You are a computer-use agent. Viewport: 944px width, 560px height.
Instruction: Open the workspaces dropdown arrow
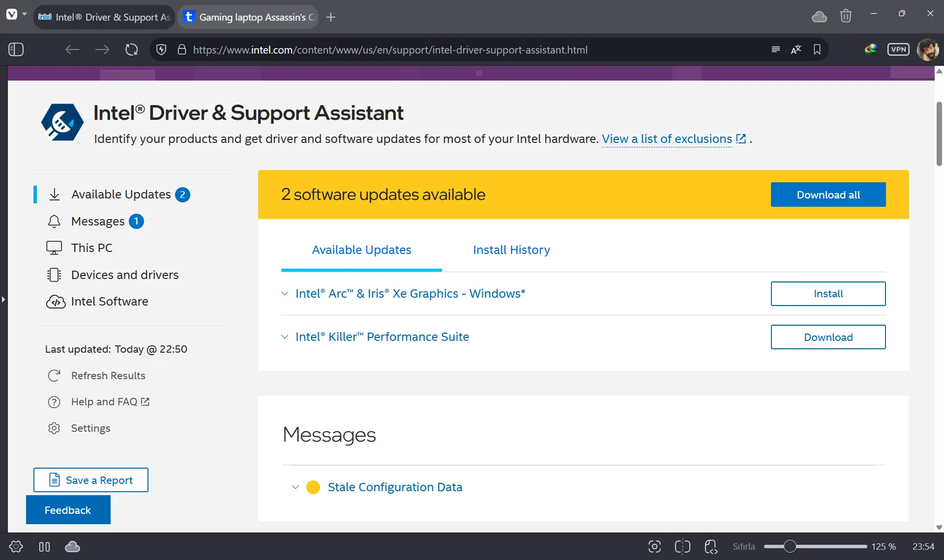[25, 14]
